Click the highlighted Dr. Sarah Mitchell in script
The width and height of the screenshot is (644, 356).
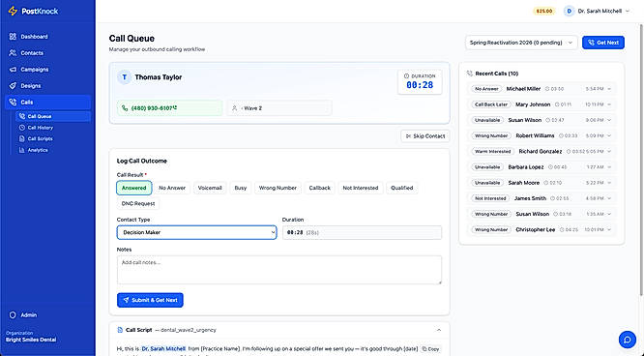pyautogui.click(x=163, y=349)
